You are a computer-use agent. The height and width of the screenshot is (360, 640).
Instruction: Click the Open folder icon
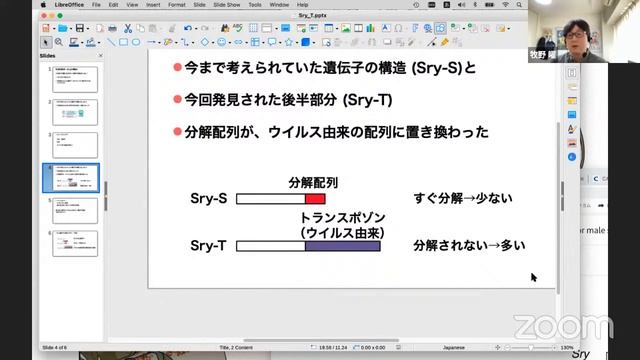click(x=62, y=28)
